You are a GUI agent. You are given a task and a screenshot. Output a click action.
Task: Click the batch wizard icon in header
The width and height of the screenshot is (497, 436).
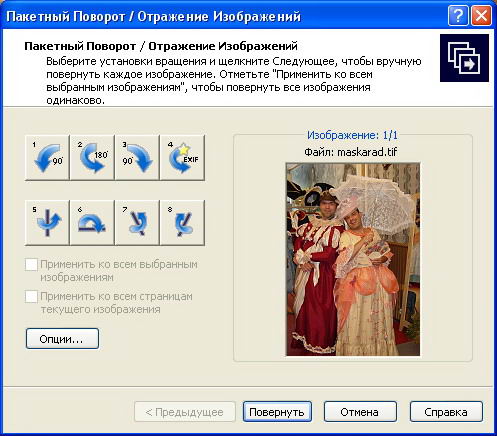pos(464,58)
